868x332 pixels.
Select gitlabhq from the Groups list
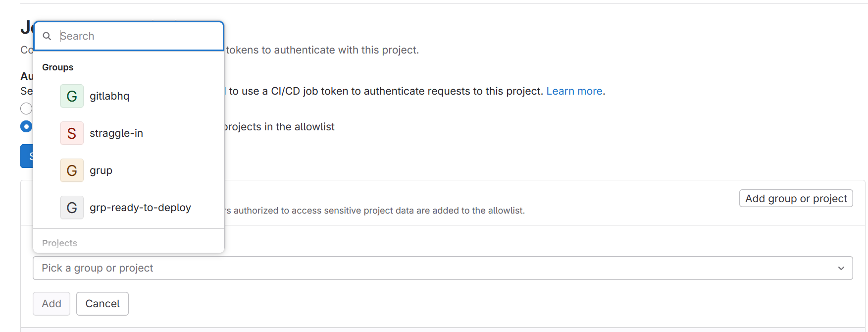[x=109, y=96]
